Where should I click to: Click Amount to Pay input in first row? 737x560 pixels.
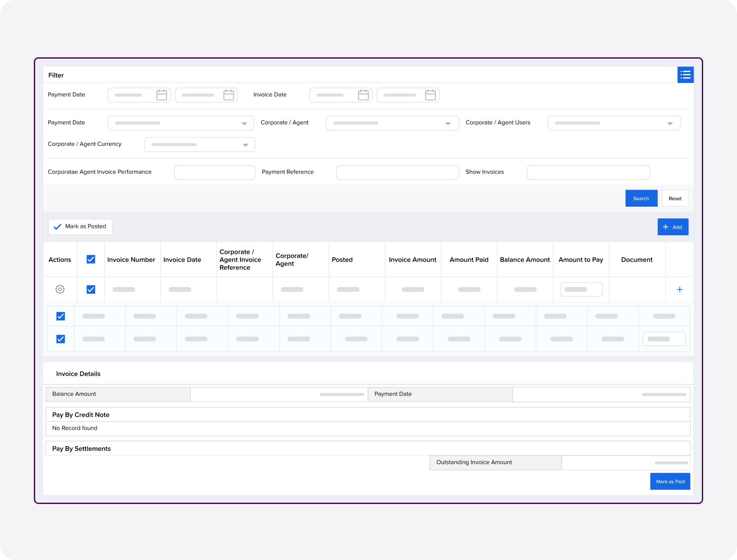(581, 290)
